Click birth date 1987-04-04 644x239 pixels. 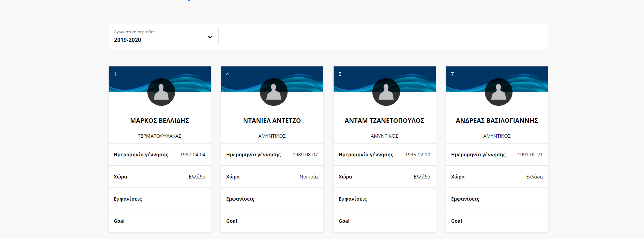point(193,155)
